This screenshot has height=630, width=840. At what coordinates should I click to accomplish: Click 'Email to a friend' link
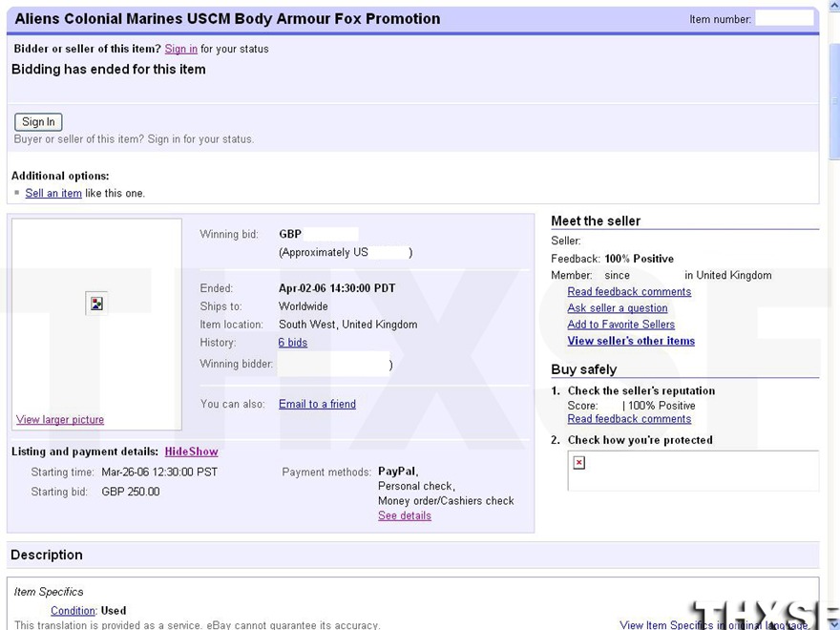317,404
